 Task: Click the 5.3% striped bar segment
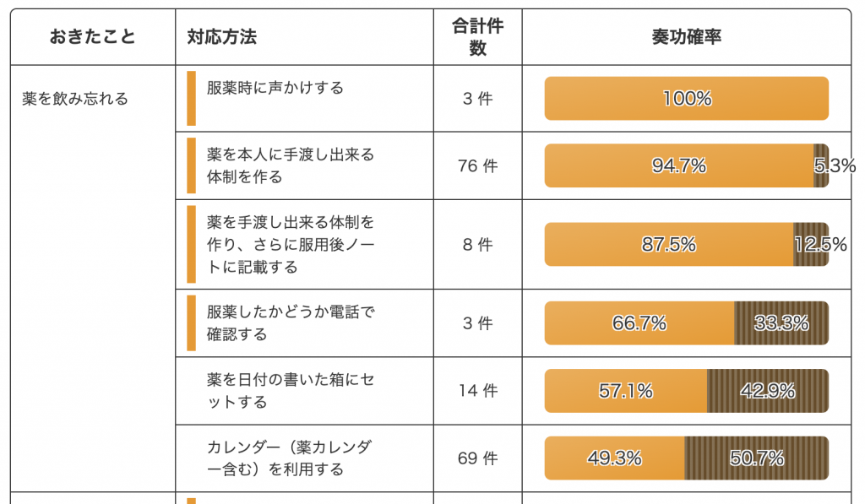click(821, 165)
